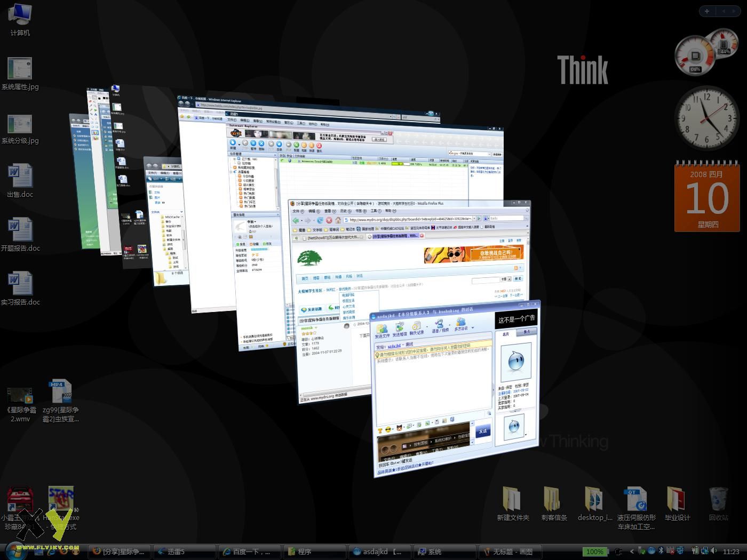747x560 pixels.
Task: Click the forum banner advertisement in Firefox
Action: (473, 254)
